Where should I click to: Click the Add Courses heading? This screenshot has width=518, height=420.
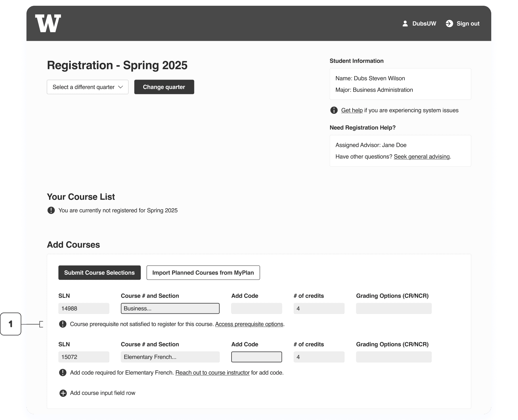[x=73, y=245]
